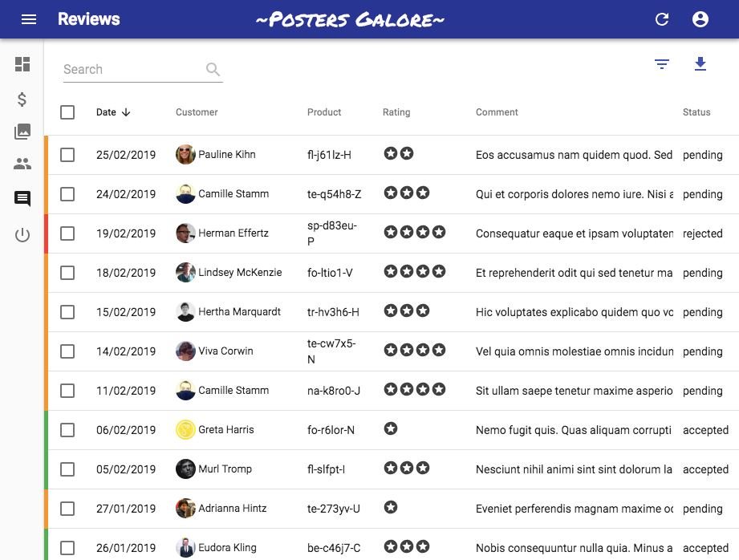This screenshot has width=739, height=560.
Task: Select the checkbox for the Herman Effertz row
Action: click(67, 233)
